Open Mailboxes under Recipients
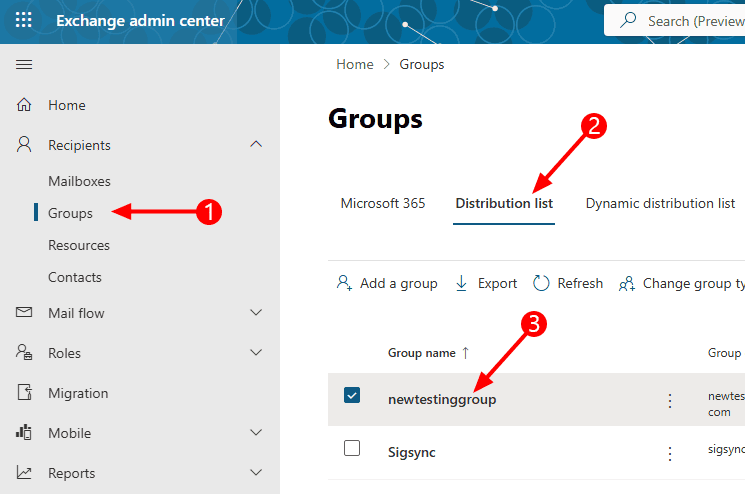 pos(79,181)
